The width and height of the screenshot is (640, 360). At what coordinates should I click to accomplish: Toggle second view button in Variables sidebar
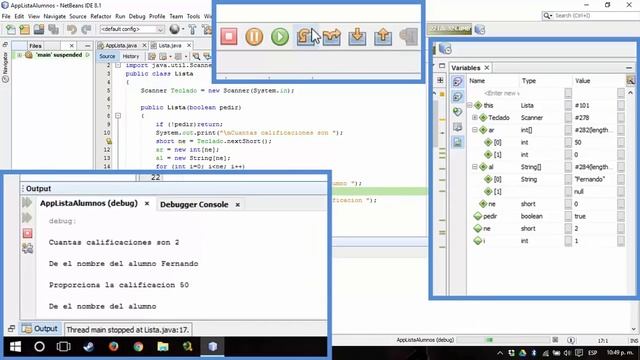(x=458, y=97)
